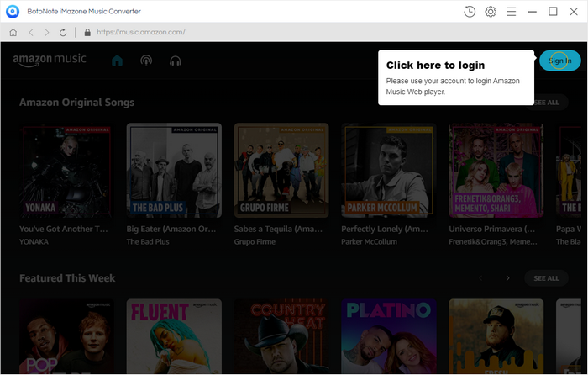Show previous Featured This Week items
This screenshot has height=375, width=588.
[x=480, y=278]
